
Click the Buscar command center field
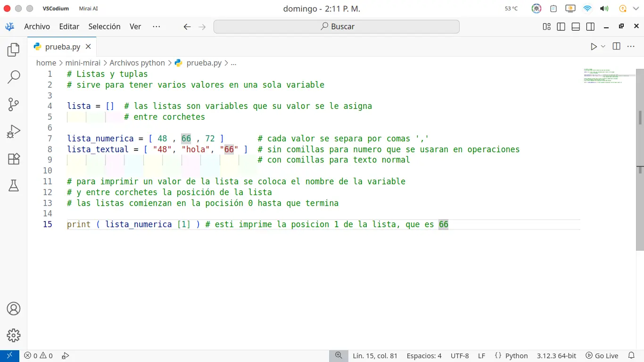pos(337,26)
